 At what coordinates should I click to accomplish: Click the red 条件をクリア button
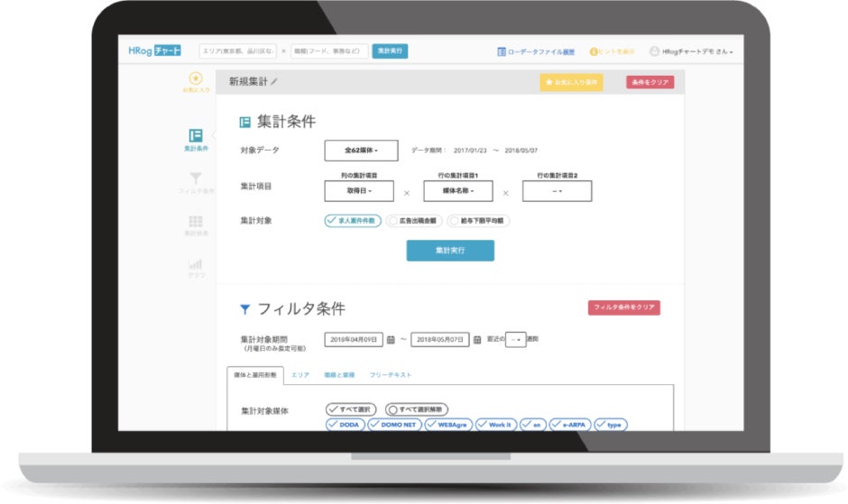650,82
